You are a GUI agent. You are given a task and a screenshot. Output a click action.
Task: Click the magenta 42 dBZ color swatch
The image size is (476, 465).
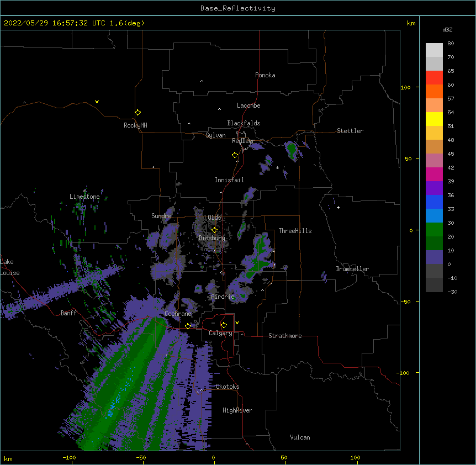click(x=434, y=174)
